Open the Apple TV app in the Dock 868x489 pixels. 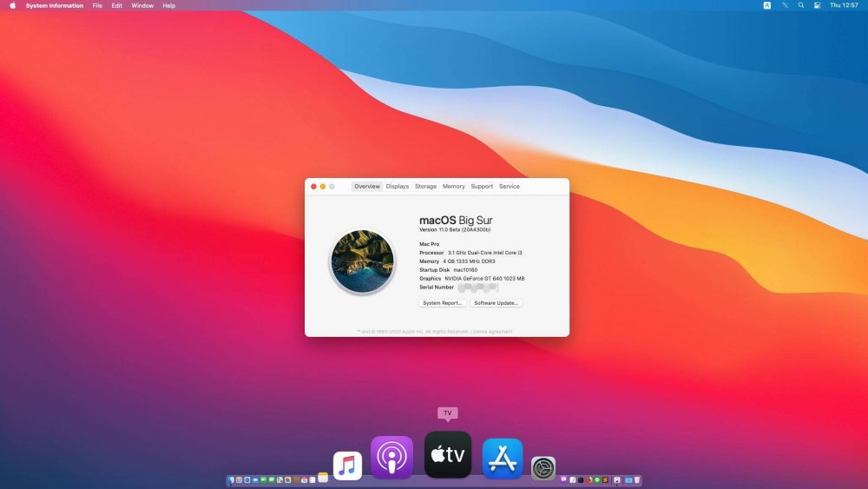[447, 454]
